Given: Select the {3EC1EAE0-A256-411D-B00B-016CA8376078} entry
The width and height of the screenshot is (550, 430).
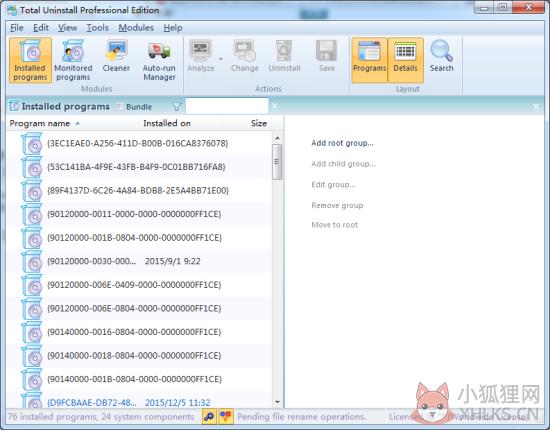Looking at the screenshot, I should click(x=139, y=143).
